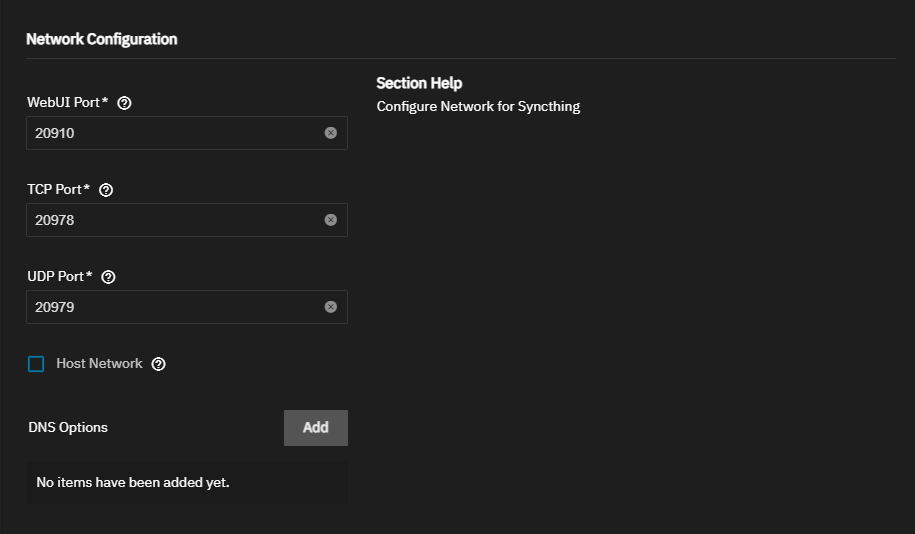This screenshot has height=534, width=915.
Task: Clear the UDP Port value 20979
Action: tap(331, 307)
